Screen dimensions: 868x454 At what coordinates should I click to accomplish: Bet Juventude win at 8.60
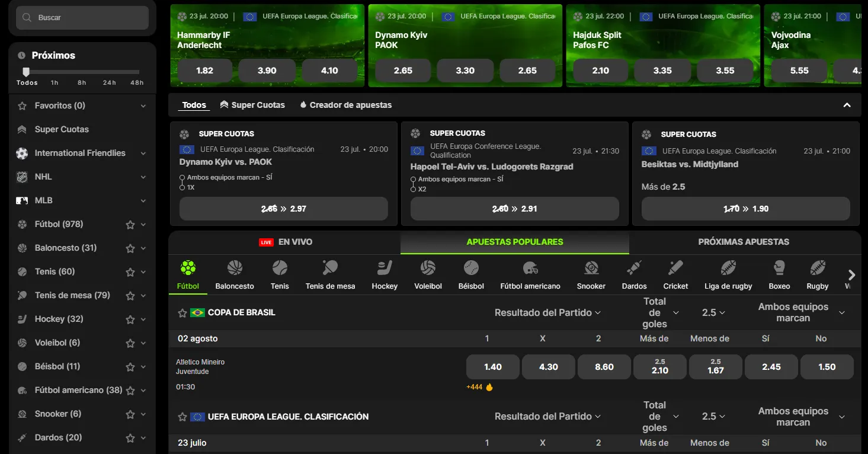click(604, 367)
